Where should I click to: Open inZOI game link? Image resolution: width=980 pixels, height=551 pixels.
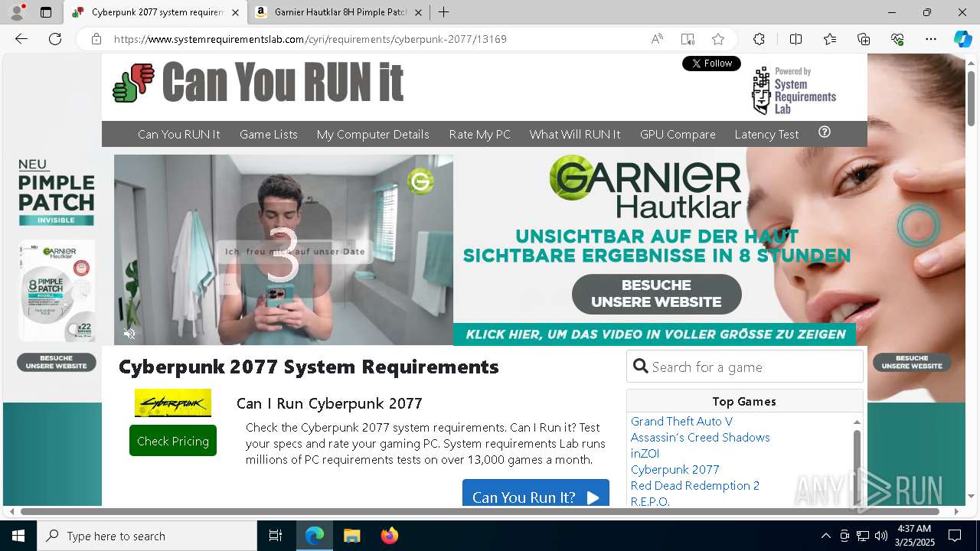645,453
